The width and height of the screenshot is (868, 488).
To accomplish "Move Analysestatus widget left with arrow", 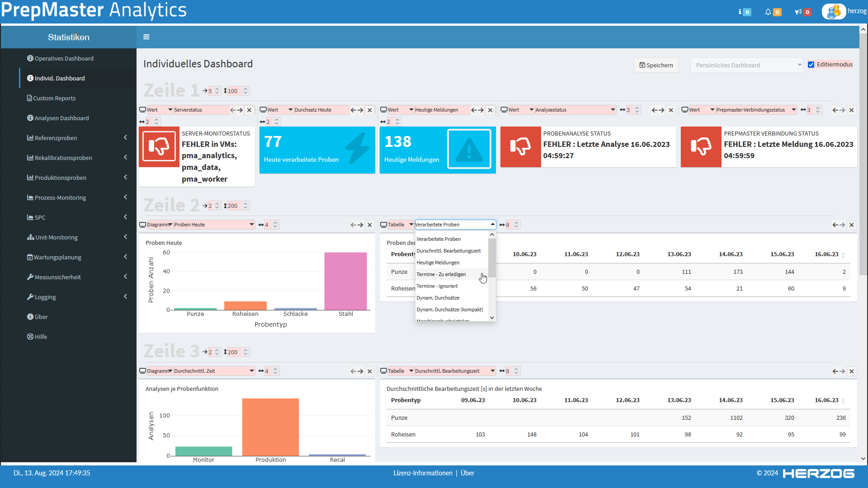I will 654,110.
